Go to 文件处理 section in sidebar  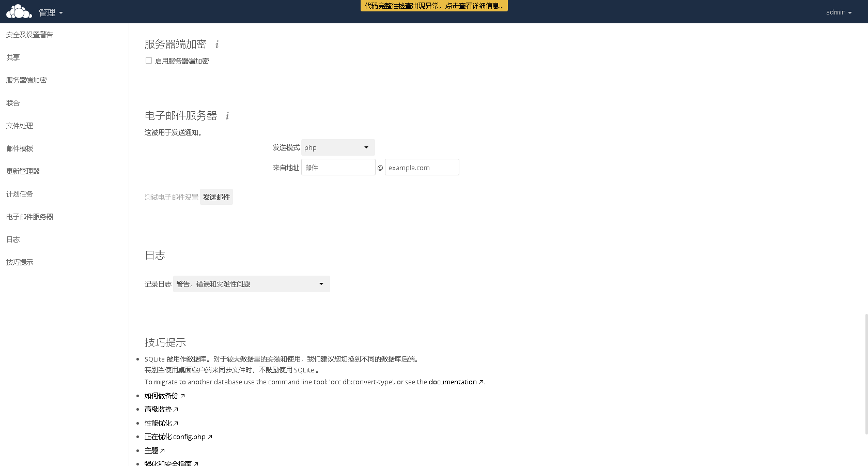coord(20,126)
